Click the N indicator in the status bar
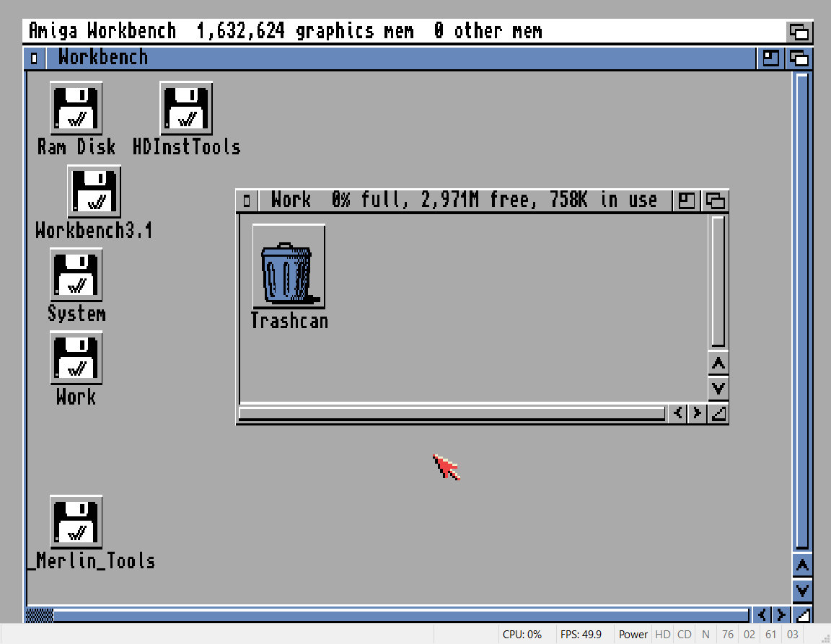 pyautogui.click(x=705, y=635)
